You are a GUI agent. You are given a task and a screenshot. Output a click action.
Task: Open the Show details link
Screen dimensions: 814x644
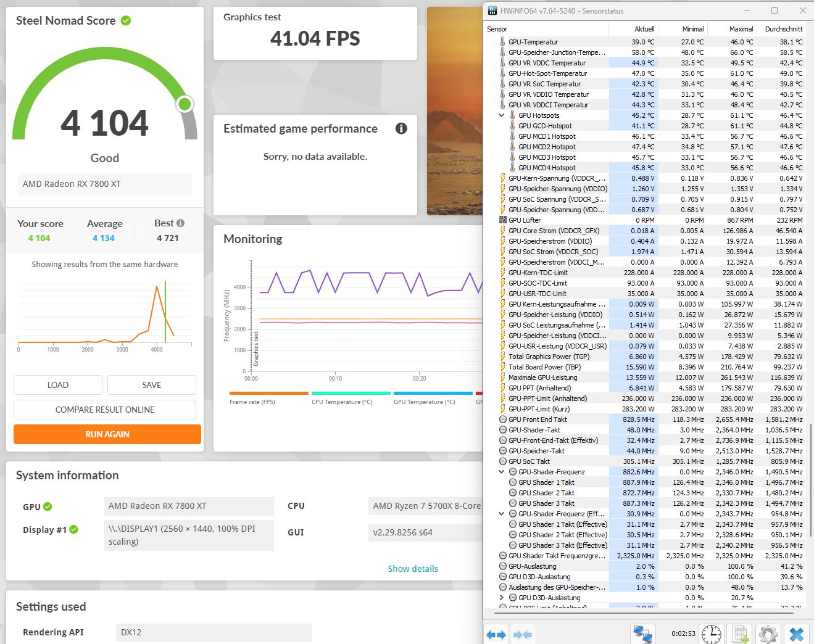pos(413,569)
